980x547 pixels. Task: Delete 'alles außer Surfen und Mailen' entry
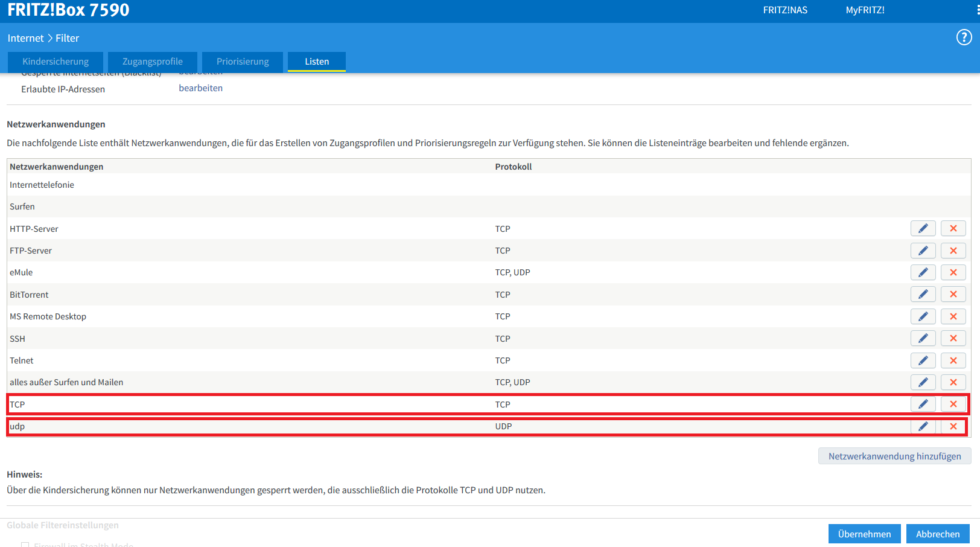point(953,382)
